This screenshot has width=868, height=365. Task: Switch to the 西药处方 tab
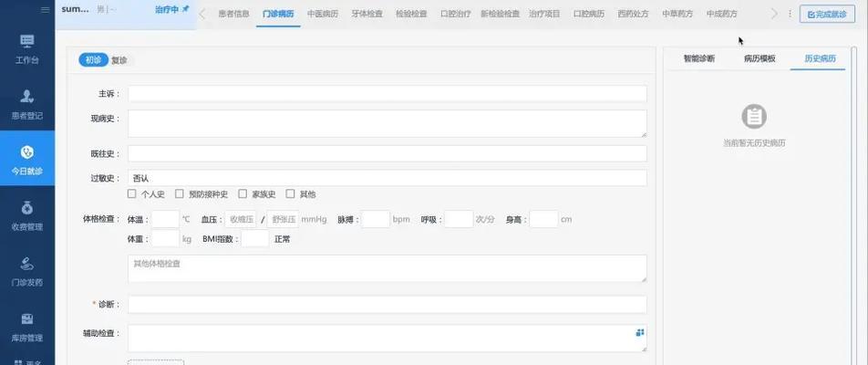click(634, 15)
